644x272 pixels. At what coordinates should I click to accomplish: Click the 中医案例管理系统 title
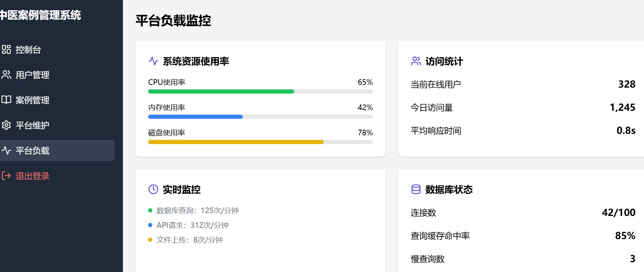(x=41, y=15)
